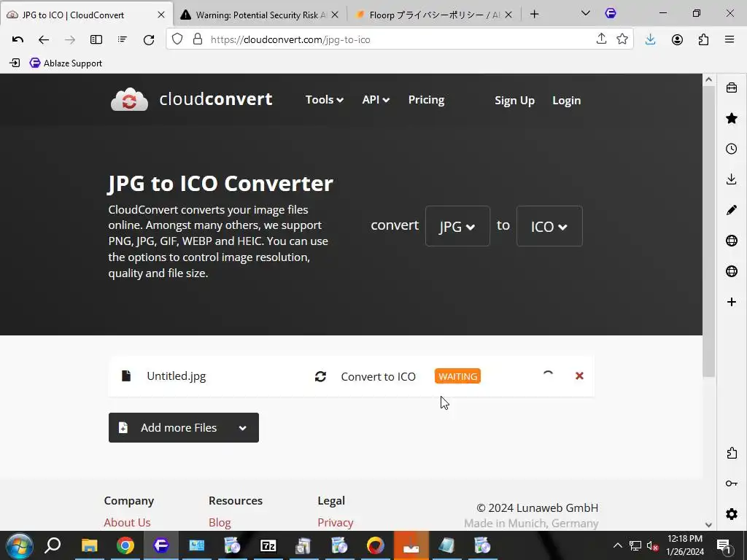Click the Untitled.jpg file name
Screen dimensions: 747x560
click(x=177, y=376)
